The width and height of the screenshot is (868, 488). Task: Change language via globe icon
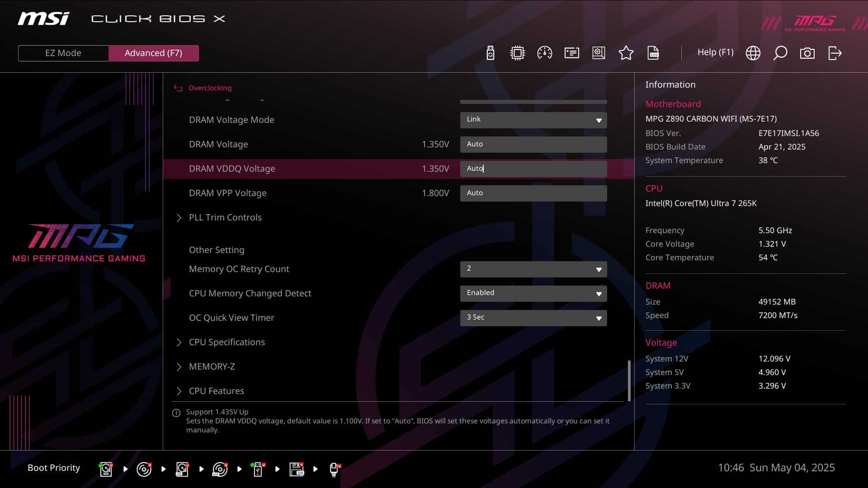coord(753,53)
